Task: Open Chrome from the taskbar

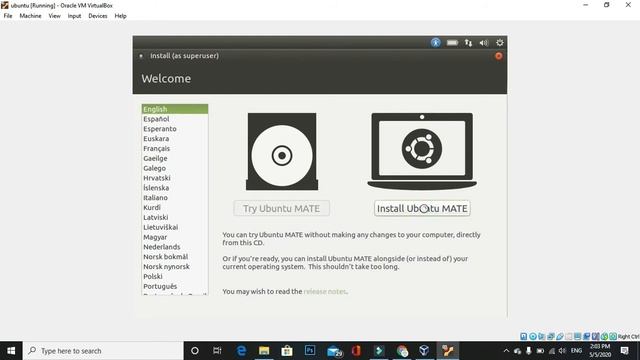Action: (x=402, y=351)
